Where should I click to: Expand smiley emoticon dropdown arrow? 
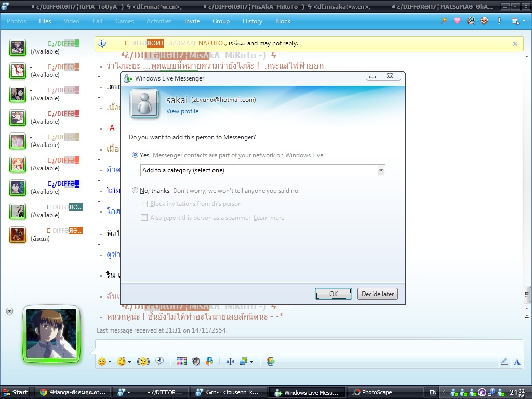110,362
